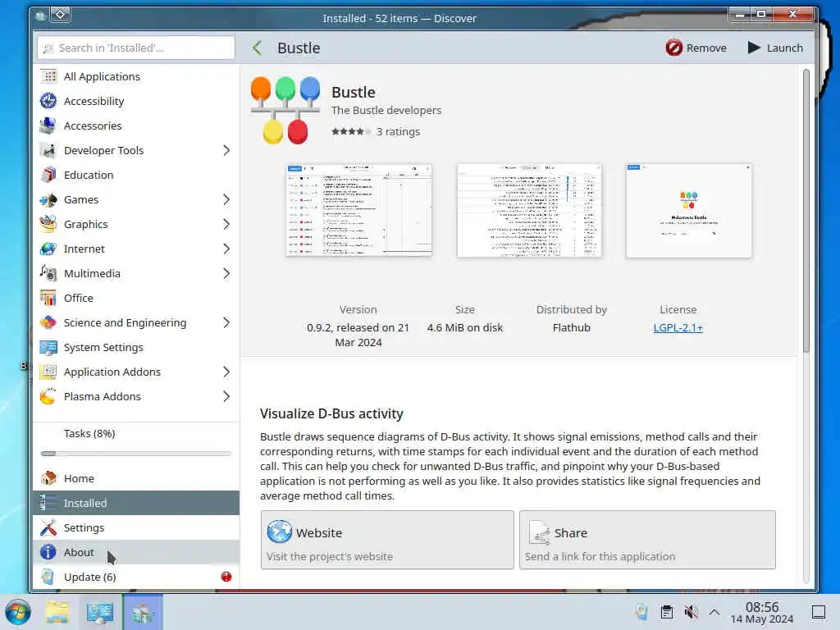Viewport: 840px width, 630px height.
Task: Click the Accessibility category icon
Action: tap(48, 101)
